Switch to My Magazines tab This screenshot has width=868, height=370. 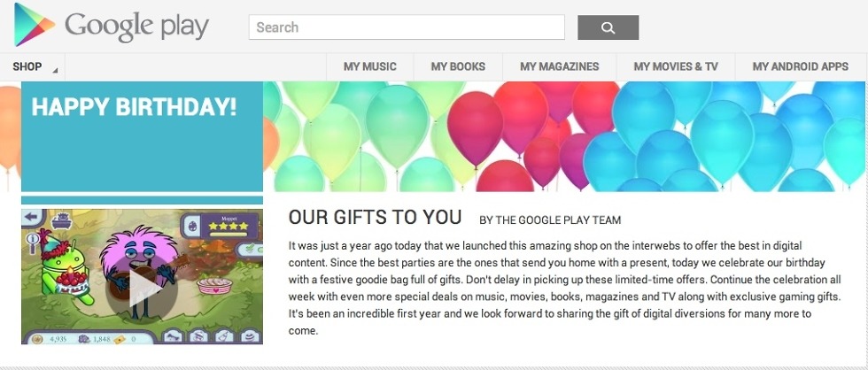tap(559, 66)
